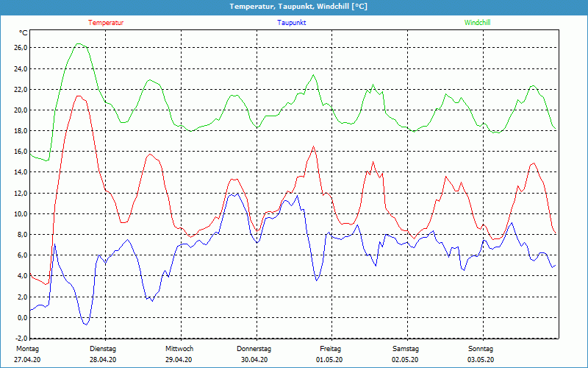The height and width of the screenshot is (368, 588).
Task: Click the green Windchill legend label
Action: point(477,23)
